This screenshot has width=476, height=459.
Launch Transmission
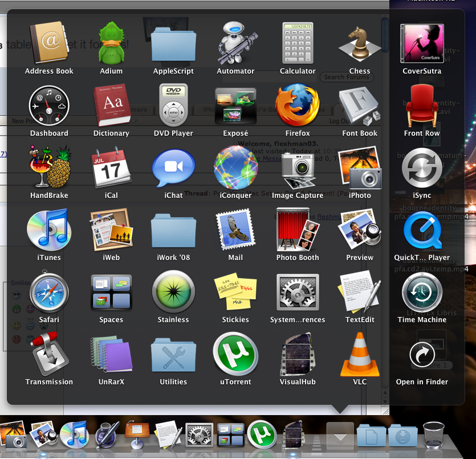50,354
